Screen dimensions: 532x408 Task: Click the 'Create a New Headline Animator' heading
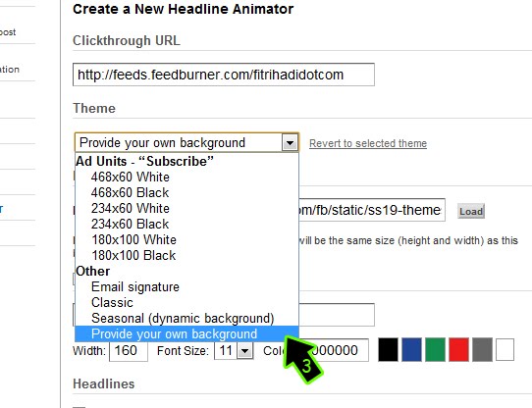[x=183, y=9]
